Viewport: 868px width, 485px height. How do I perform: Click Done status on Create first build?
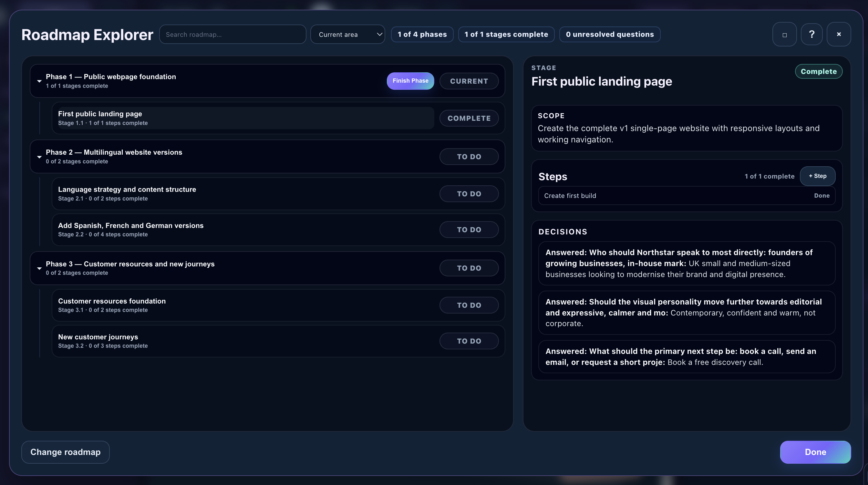[x=821, y=196]
